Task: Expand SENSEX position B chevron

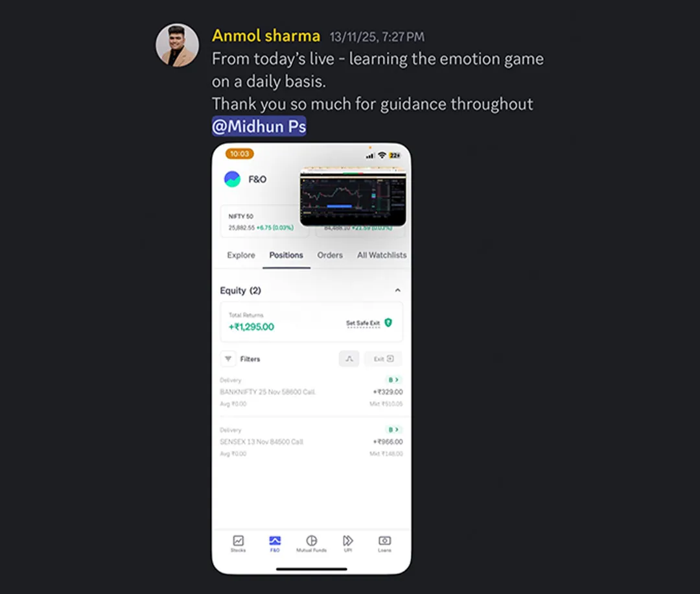Action: (393, 430)
